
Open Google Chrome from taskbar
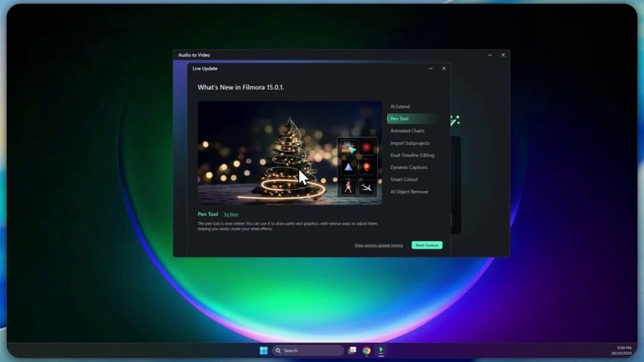click(x=366, y=351)
